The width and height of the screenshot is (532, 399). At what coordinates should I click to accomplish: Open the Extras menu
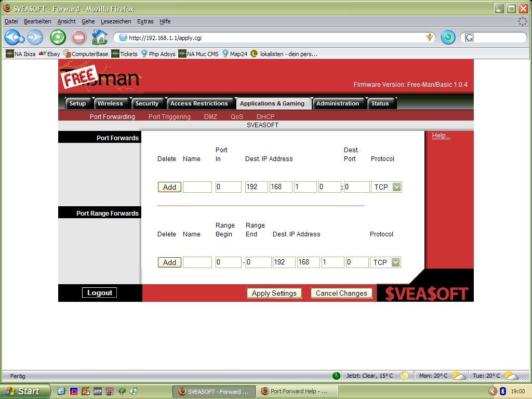[145, 21]
